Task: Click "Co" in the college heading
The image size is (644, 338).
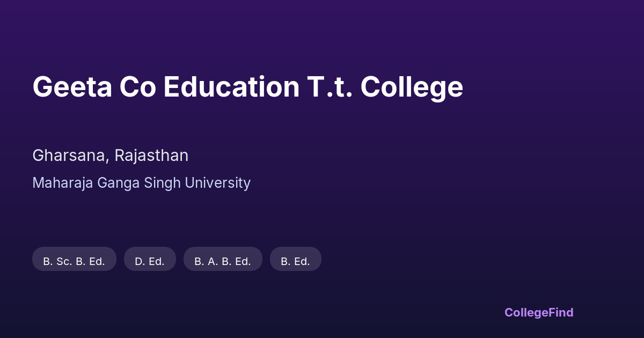Action: click(137, 87)
